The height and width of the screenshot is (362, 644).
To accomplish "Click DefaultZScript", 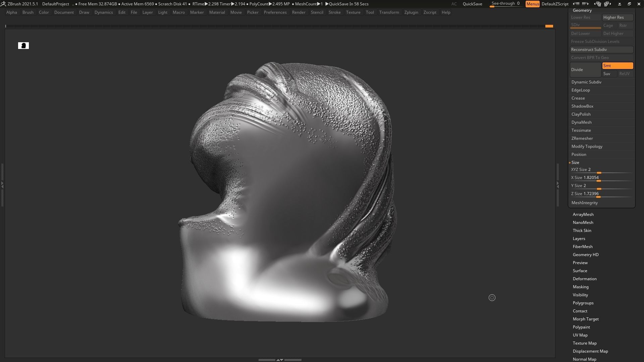I will pyautogui.click(x=555, y=4).
